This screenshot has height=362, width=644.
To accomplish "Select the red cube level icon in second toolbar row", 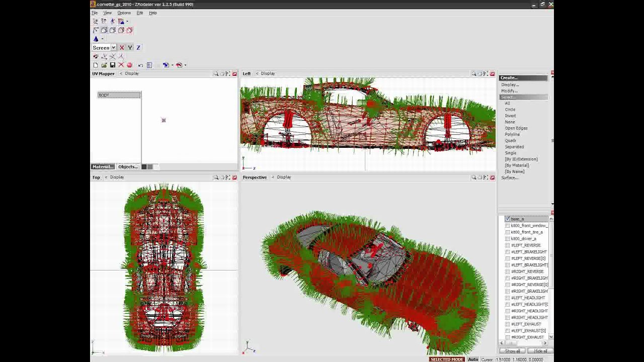I will tap(129, 30).
